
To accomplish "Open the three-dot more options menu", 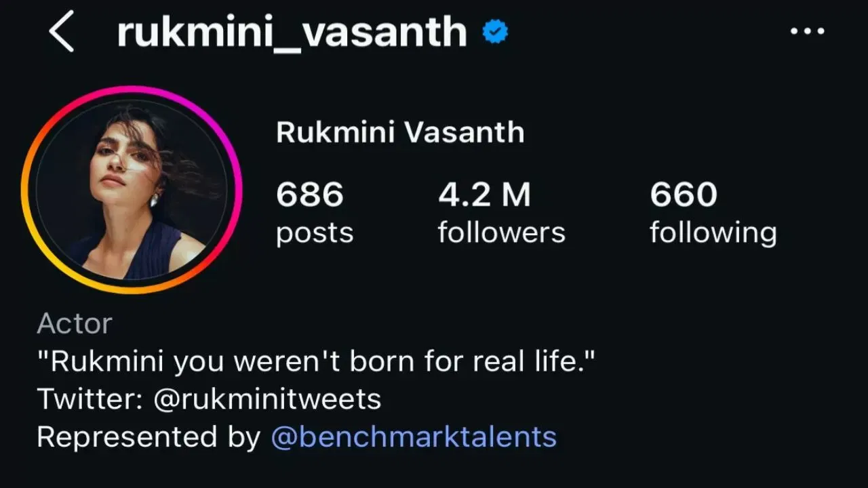I will tap(807, 31).
